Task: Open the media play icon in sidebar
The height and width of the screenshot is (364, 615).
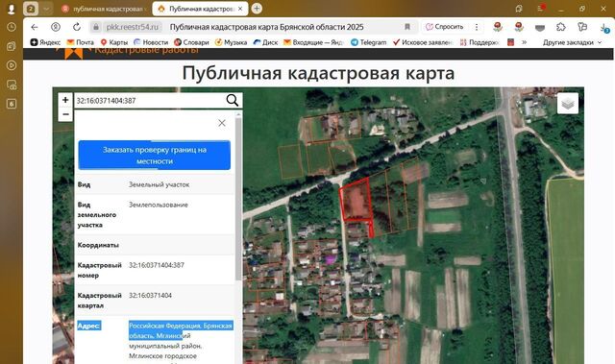Action: click(x=12, y=65)
